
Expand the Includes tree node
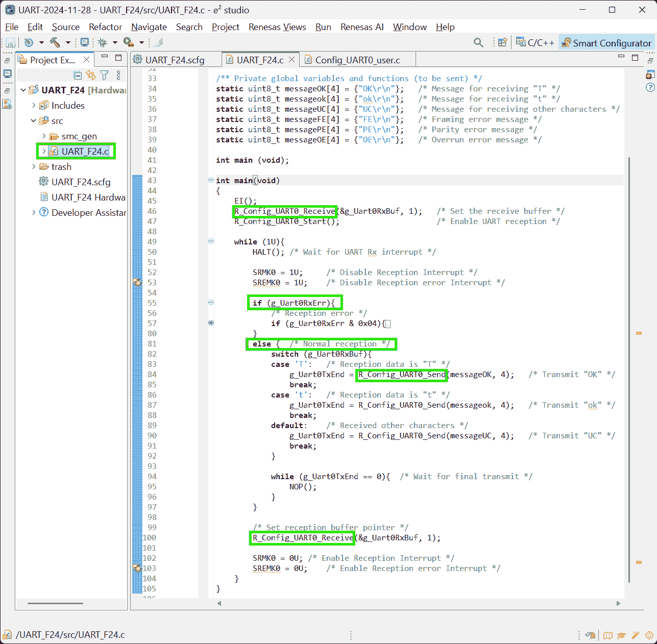34,106
